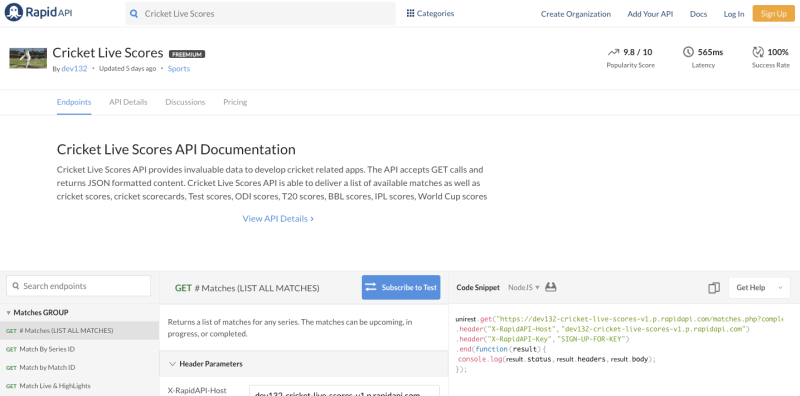Click the X-RapidAPI-Host value field
The width and height of the screenshot is (800, 396).
point(344,392)
